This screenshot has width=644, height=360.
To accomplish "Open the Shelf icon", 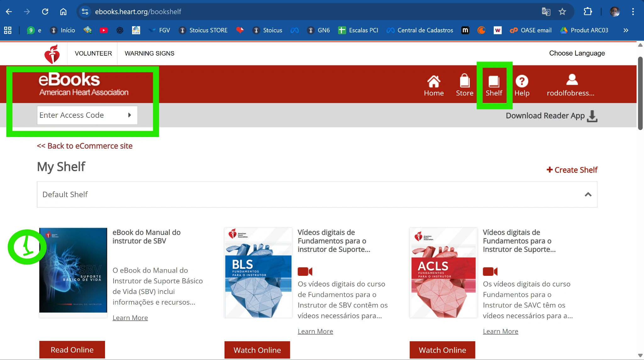I will [494, 84].
